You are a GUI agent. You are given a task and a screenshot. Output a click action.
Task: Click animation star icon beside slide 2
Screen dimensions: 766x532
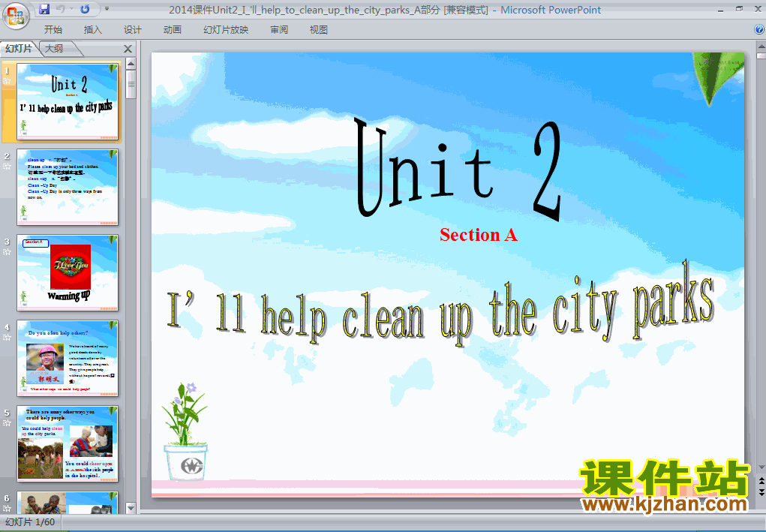[x=7, y=167]
